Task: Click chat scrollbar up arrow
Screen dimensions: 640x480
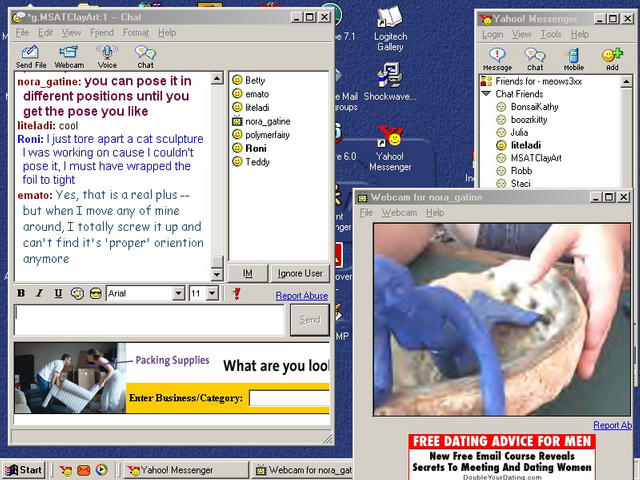Action: 217,78
